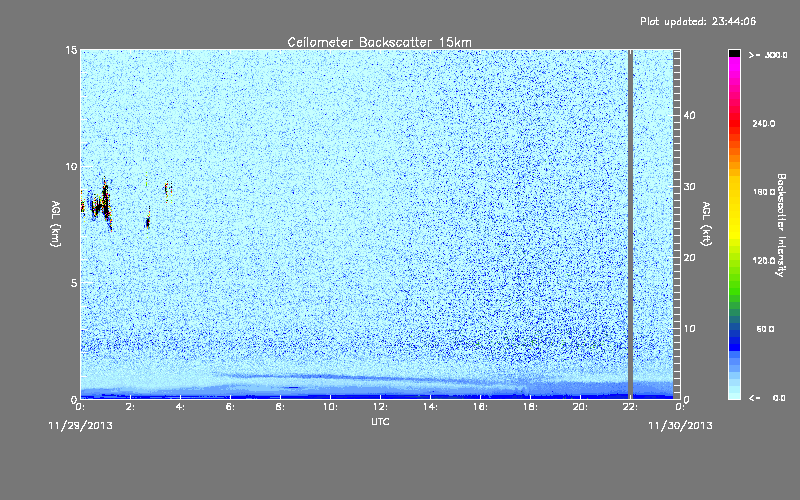Click the '12:' hour tick label

[381, 407]
